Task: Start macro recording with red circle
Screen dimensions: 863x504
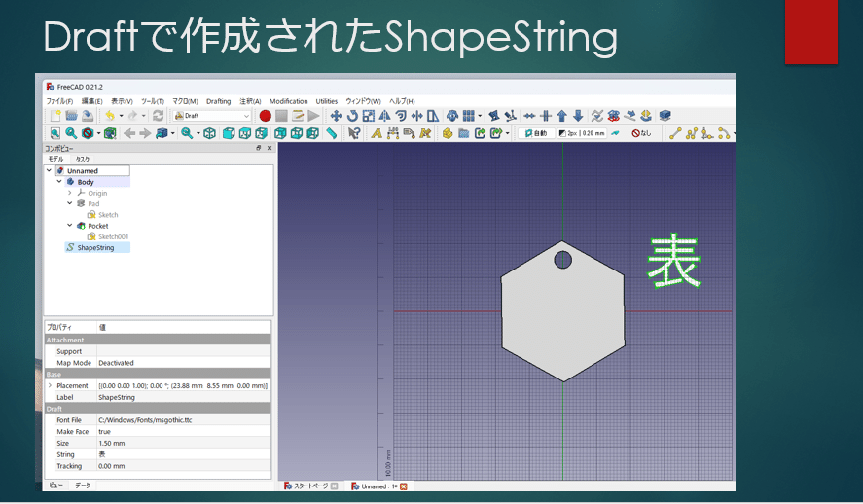Action: point(266,116)
